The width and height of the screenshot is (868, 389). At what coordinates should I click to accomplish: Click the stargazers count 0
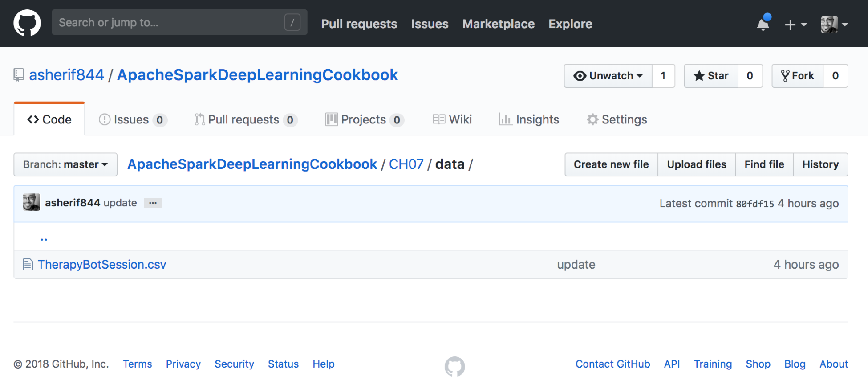(750, 76)
